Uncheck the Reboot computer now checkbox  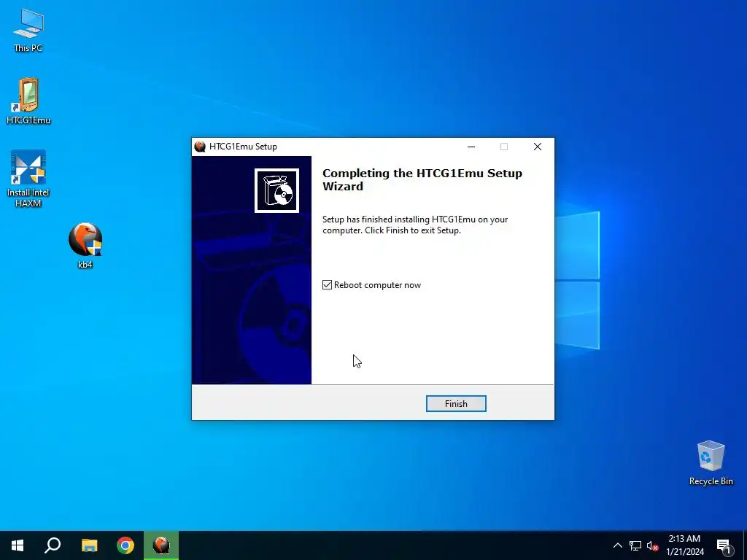coord(327,285)
